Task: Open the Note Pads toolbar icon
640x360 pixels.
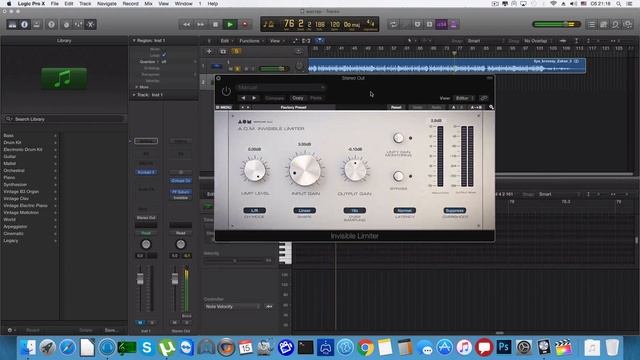Action: 604,24
